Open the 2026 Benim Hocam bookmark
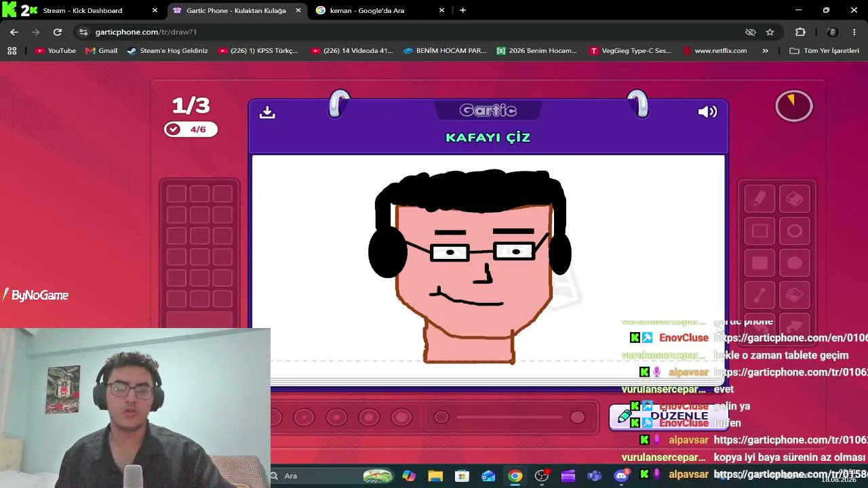Viewport: 868px width, 488px height. tap(537, 51)
